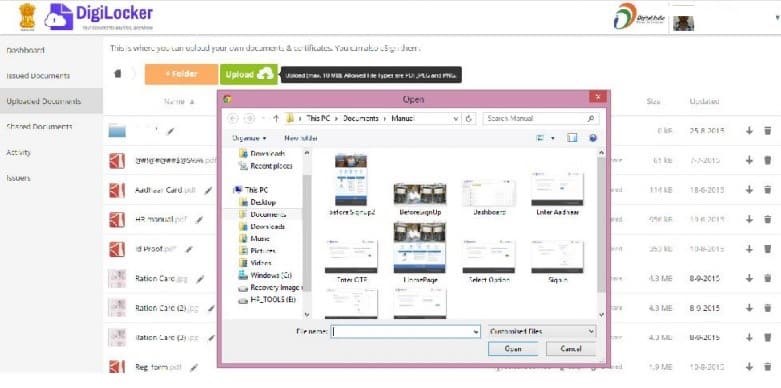Click image icon of Ration Card.jpg

[117, 278]
